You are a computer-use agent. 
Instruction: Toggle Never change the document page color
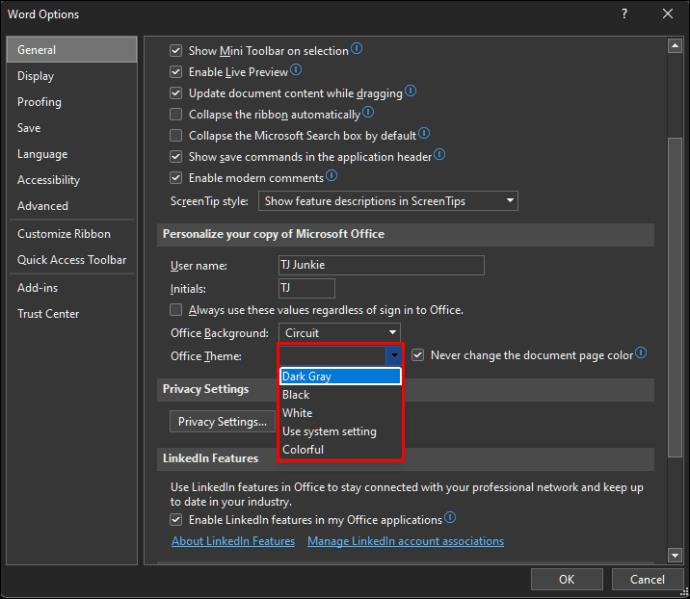[x=418, y=355]
